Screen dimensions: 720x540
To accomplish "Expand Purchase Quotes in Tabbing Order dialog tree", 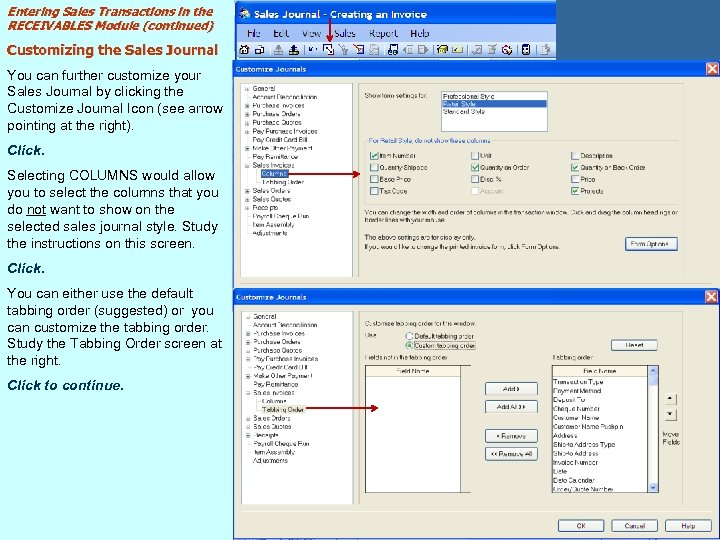I will tap(248, 350).
